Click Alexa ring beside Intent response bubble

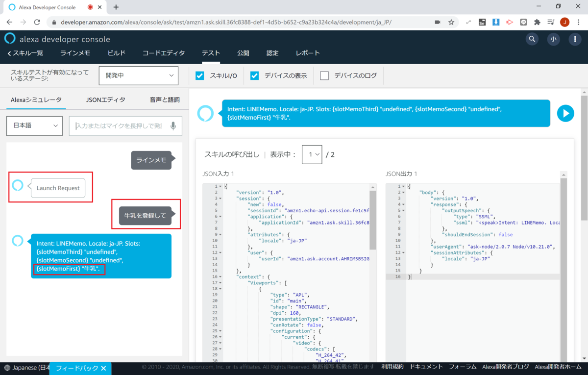click(x=18, y=241)
